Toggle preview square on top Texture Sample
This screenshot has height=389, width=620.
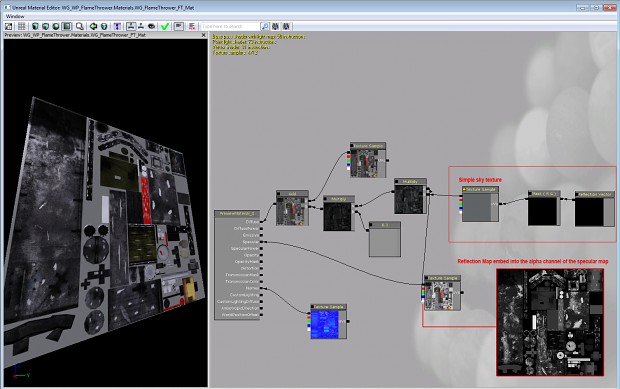click(353, 146)
